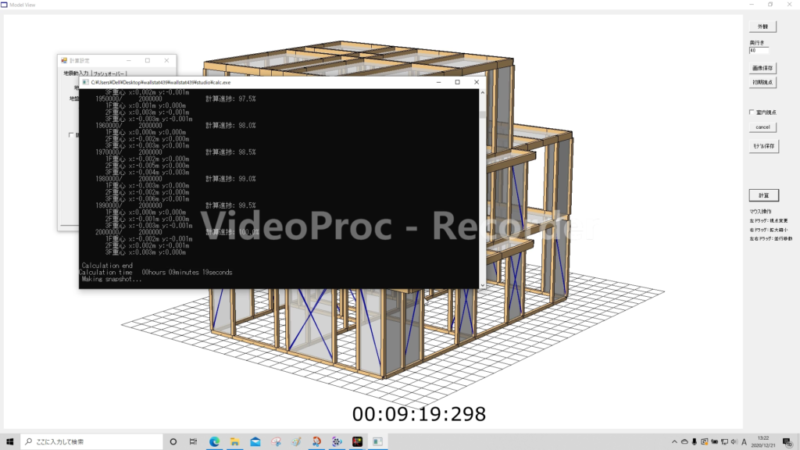Close the calc.exe console window

(477, 82)
